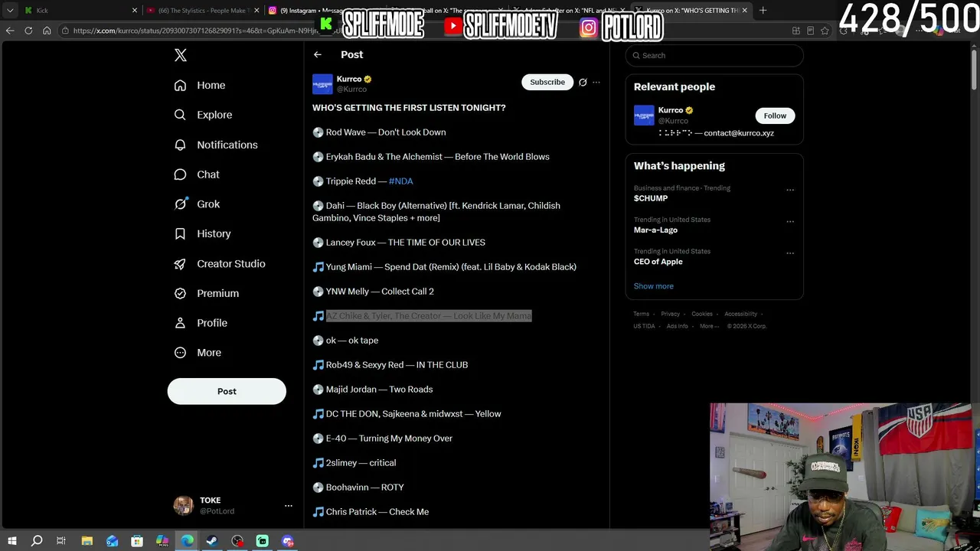Open the Discord taskbar icon

[x=288, y=541]
